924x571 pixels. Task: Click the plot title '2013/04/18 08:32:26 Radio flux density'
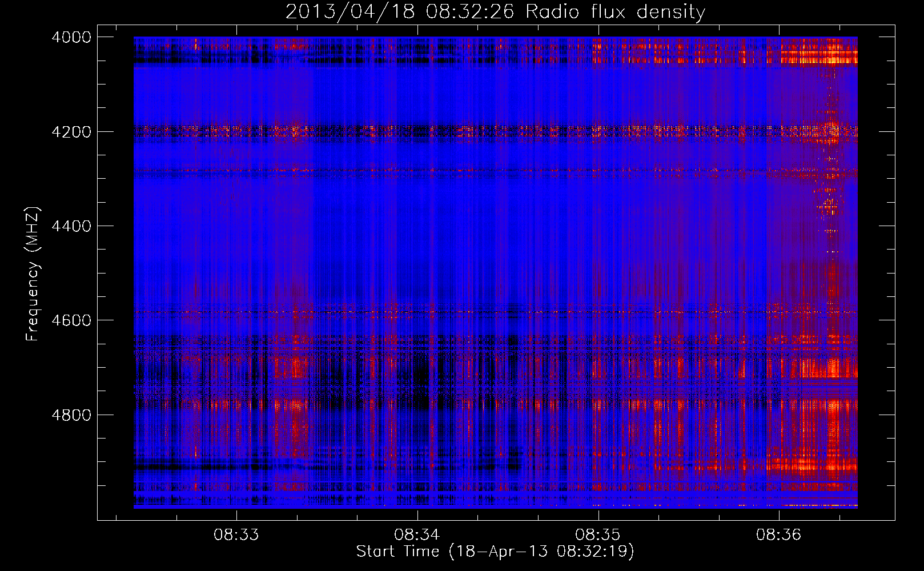(495, 11)
